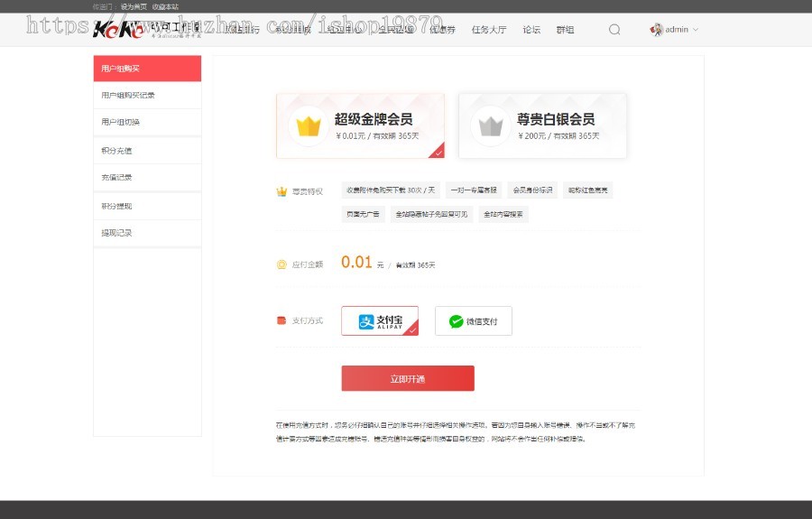812x519 pixels.
Task: Click the 昵称红色高亮 privilege tag
Action: point(587,190)
